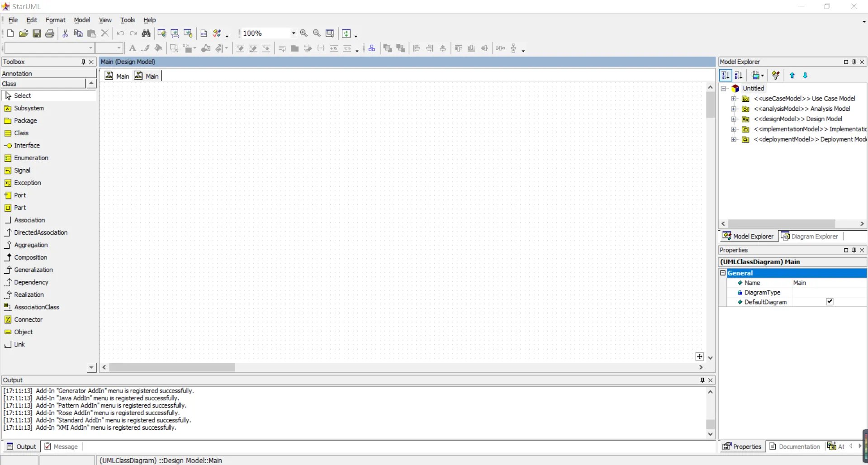The width and height of the screenshot is (868, 465).
Task: Click the filter icon in Model Explorer
Action: [776, 75]
